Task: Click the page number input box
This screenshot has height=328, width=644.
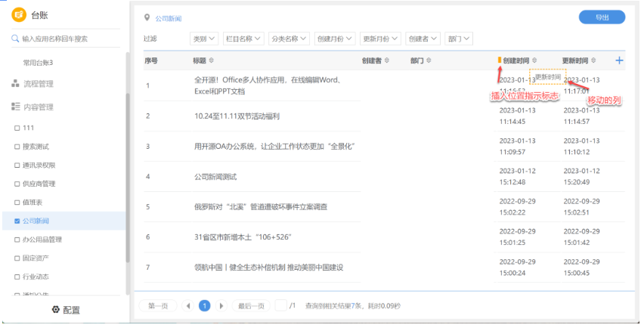Action: point(281,305)
